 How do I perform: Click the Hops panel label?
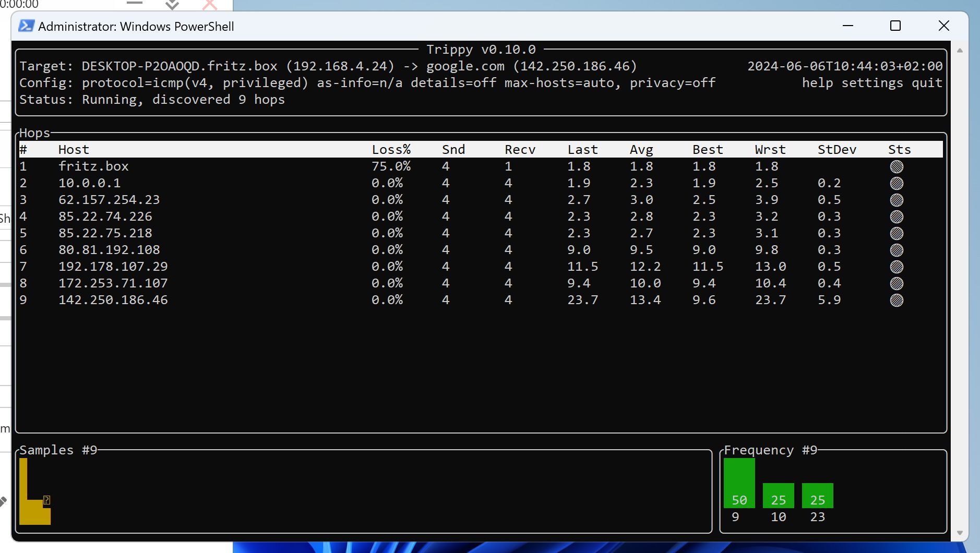pyautogui.click(x=34, y=133)
